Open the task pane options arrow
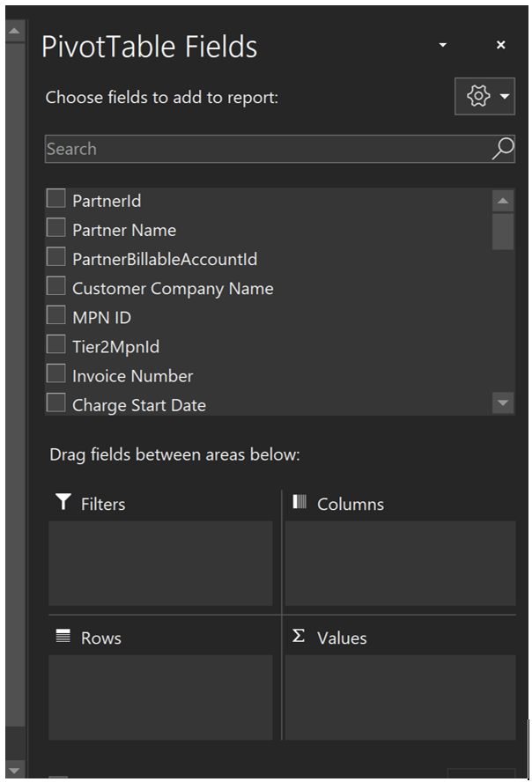Screen dimensions: 532x782 443,45
